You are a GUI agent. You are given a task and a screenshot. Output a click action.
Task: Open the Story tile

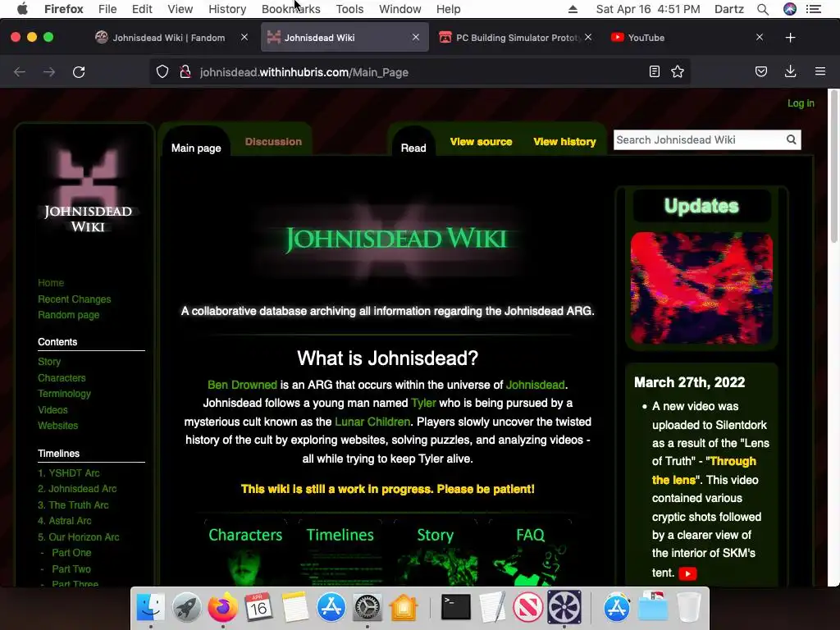435,554
